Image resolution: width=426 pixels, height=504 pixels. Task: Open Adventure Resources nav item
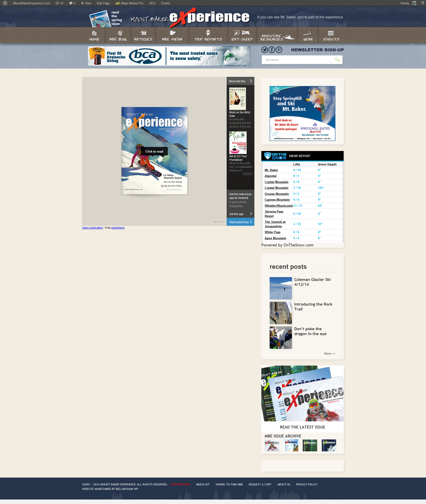coord(277,37)
